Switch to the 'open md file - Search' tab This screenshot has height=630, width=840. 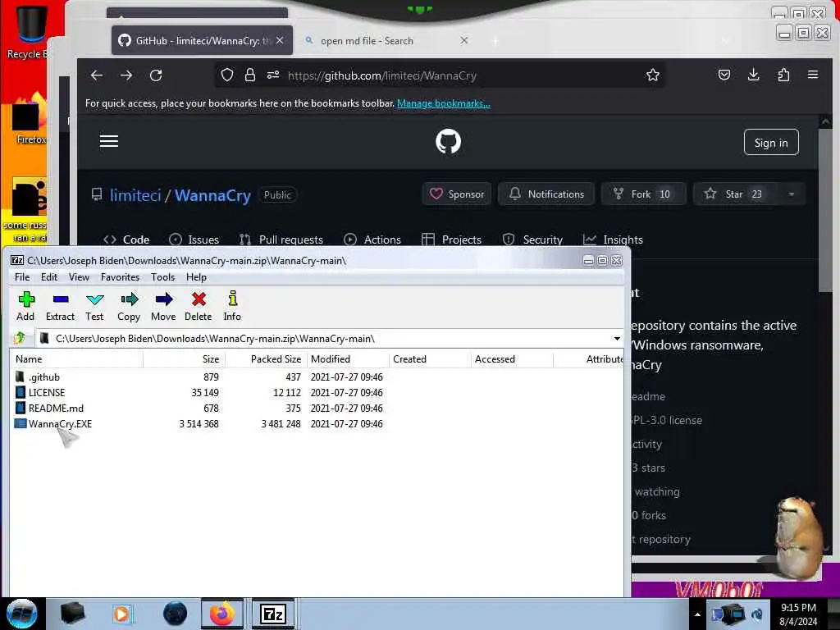pyautogui.click(x=387, y=41)
